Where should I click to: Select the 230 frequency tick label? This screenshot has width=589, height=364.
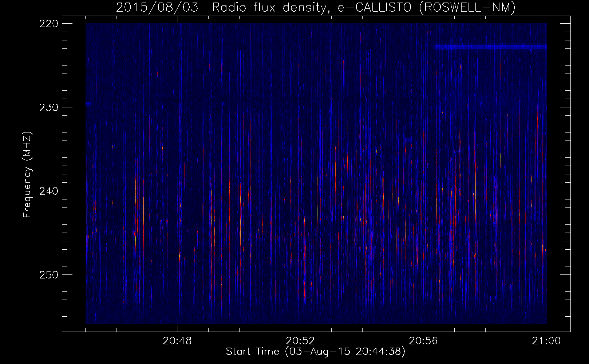click(48, 107)
